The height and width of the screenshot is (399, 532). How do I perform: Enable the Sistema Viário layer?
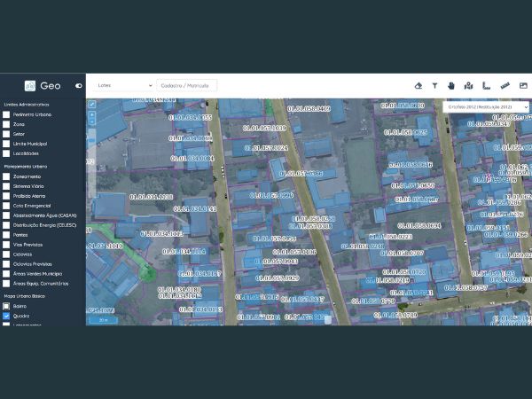tap(6, 186)
